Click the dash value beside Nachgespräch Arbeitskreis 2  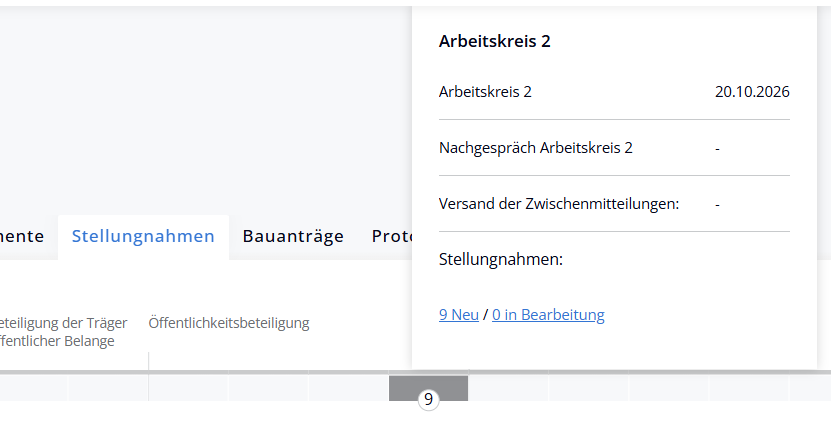718,148
